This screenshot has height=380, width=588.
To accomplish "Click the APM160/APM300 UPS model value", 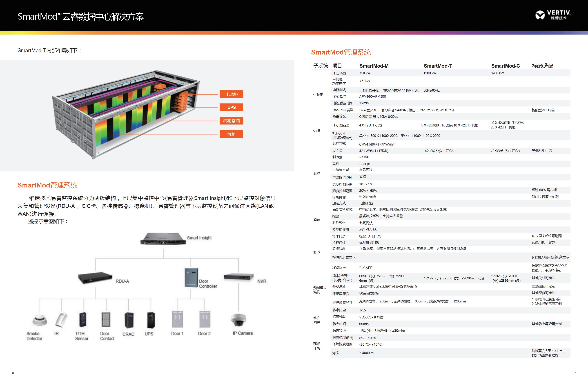I will 372,96.
